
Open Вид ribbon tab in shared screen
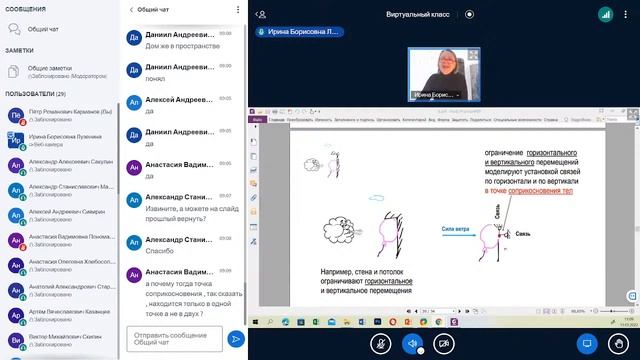[431, 120]
